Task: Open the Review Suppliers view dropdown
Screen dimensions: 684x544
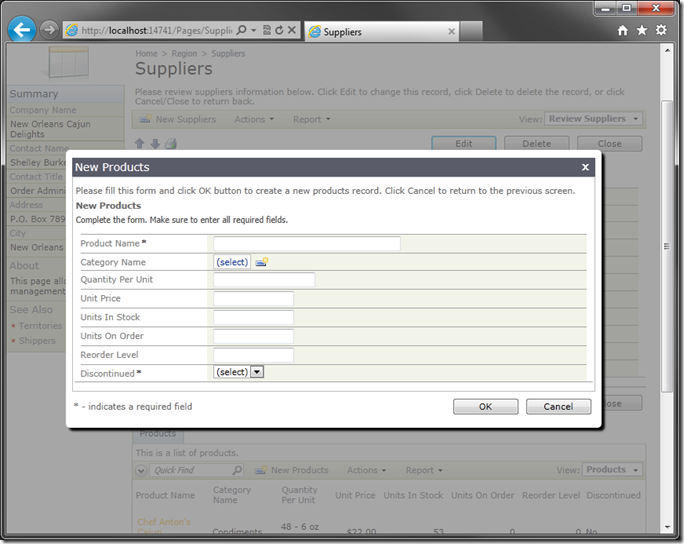Action: pos(593,119)
